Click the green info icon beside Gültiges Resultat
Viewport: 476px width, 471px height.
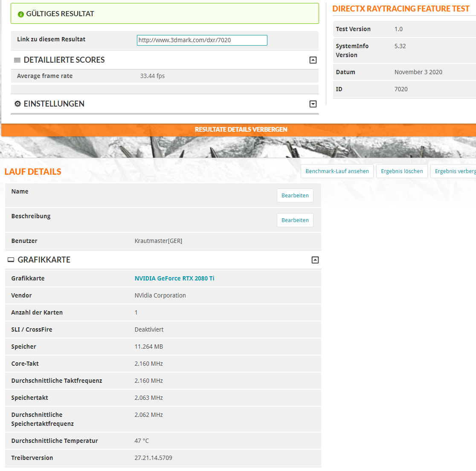pyautogui.click(x=20, y=14)
